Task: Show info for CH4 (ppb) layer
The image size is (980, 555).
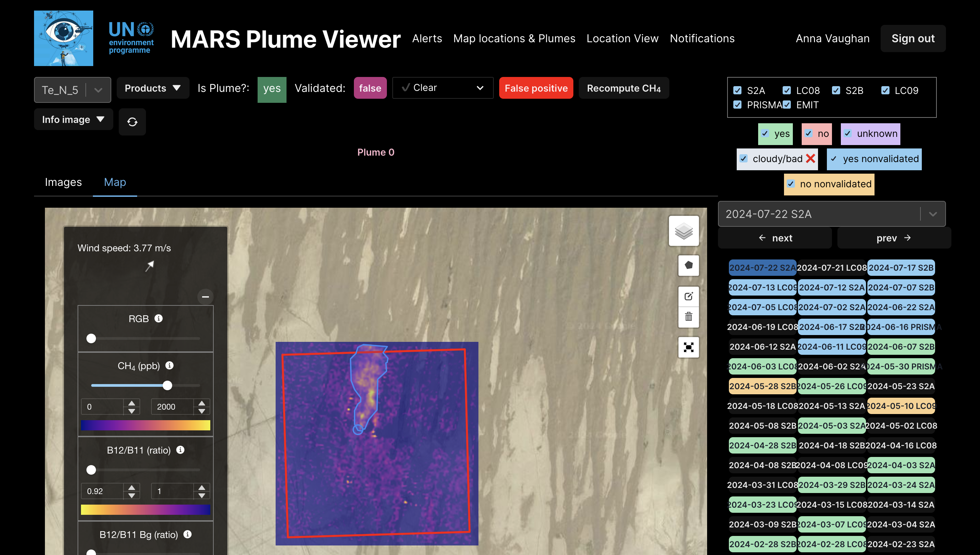Action: coord(169,366)
